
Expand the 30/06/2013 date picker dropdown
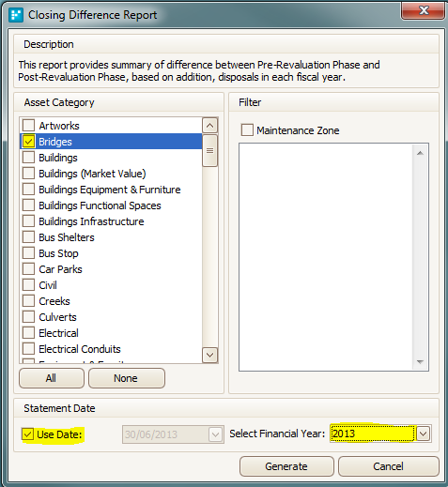(215, 434)
